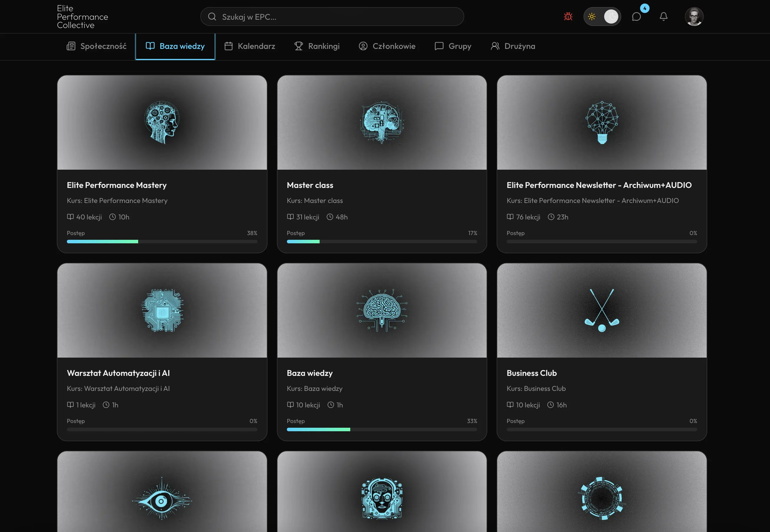Click the '38%' progress value
This screenshot has width=770, height=532.
(252, 233)
